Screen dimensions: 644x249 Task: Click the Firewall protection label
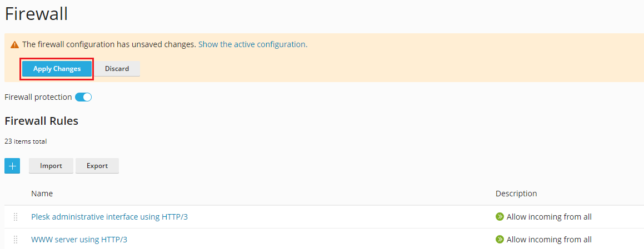pos(38,97)
